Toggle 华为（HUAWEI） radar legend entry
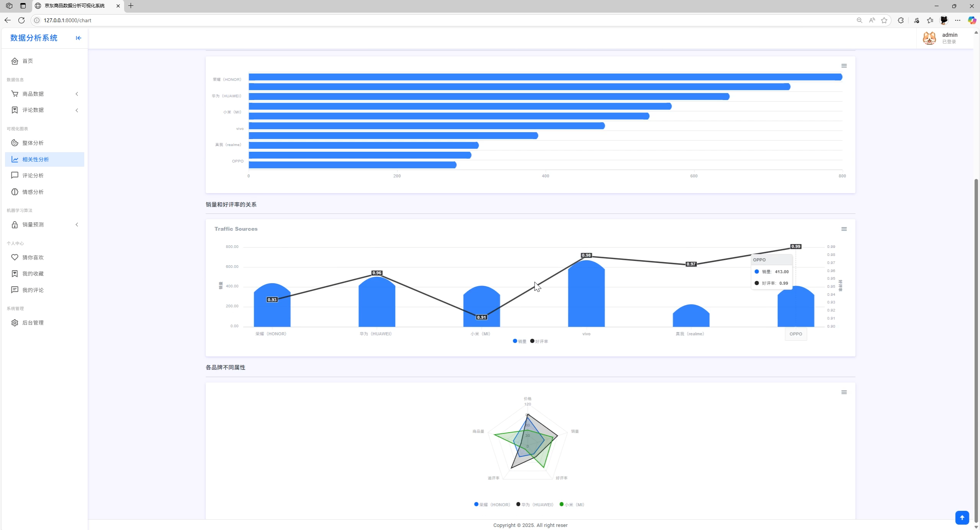Image resolution: width=980 pixels, height=530 pixels. pyautogui.click(x=535, y=505)
